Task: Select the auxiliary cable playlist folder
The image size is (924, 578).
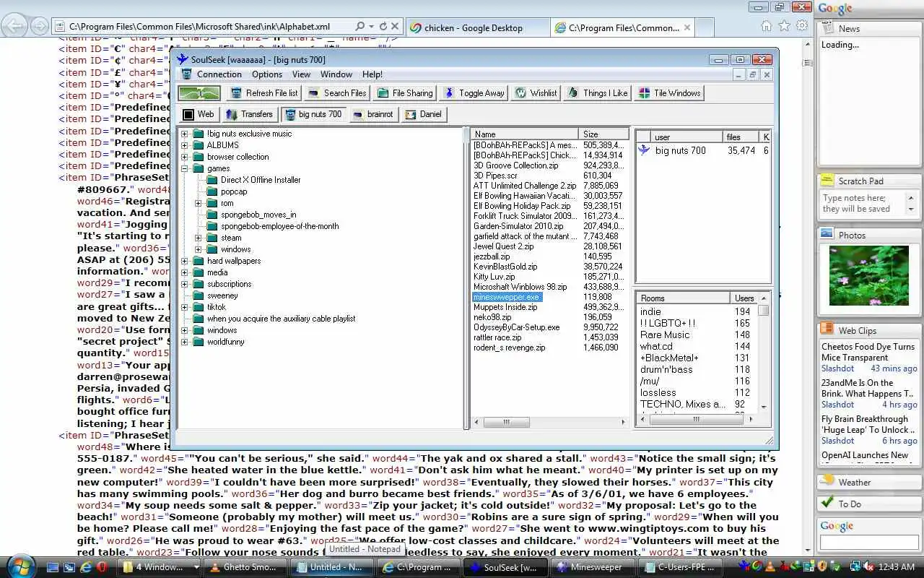Action: click(281, 319)
